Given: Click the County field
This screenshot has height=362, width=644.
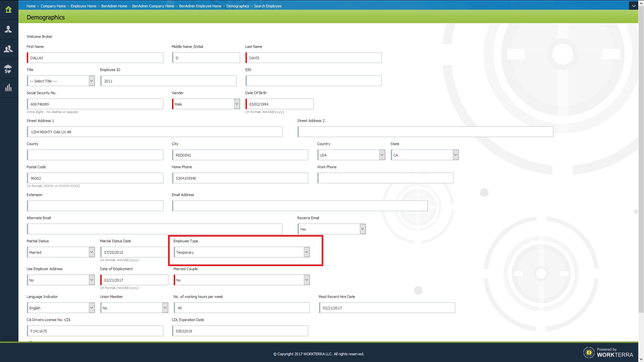Looking at the screenshot, I should click(95, 155).
